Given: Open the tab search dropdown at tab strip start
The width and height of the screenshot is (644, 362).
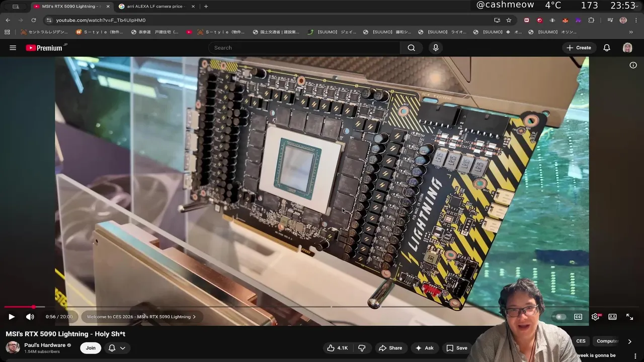Looking at the screenshot, I should [x=16, y=7].
